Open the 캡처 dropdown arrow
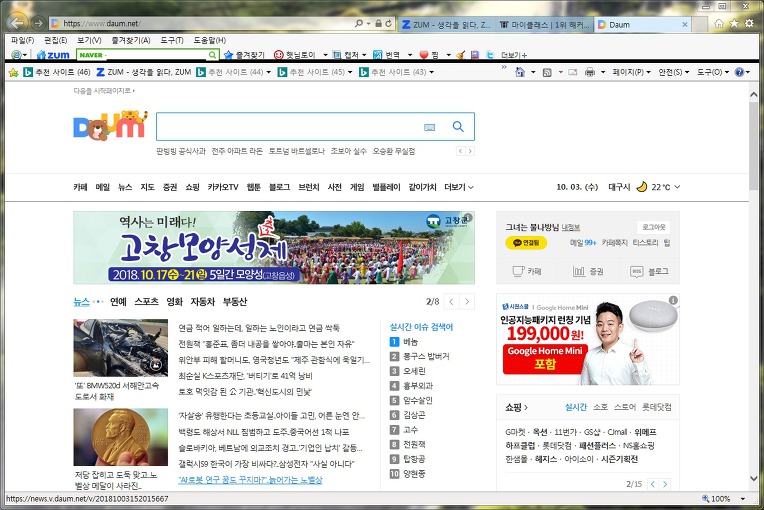Image resolution: width=764 pixels, height=510 pixels. [364, 55]
